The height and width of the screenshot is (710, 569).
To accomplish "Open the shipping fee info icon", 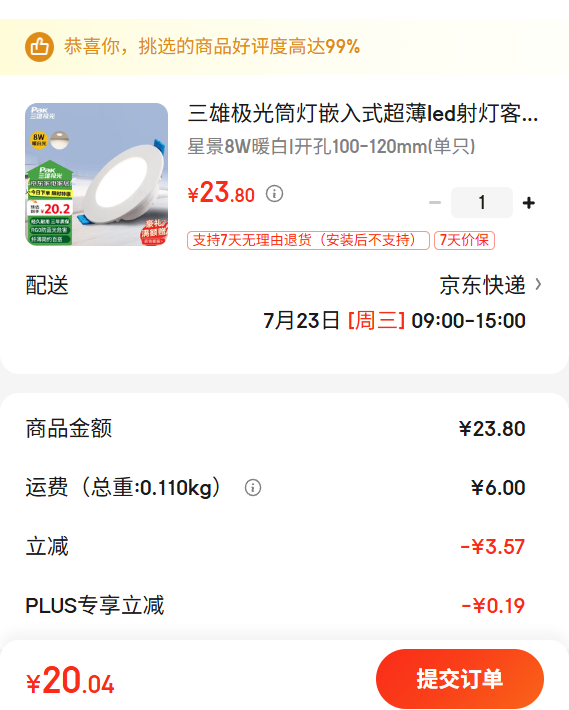I will pyautogui.click(x=253, y=488).
